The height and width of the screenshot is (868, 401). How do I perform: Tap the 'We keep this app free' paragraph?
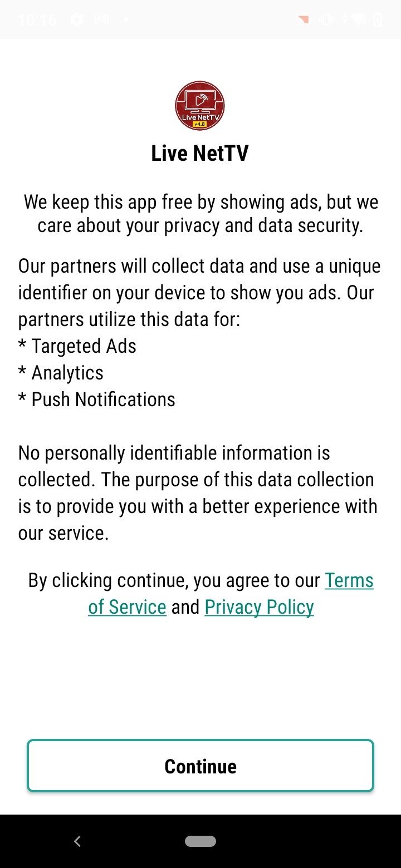(x=200, y=214)
